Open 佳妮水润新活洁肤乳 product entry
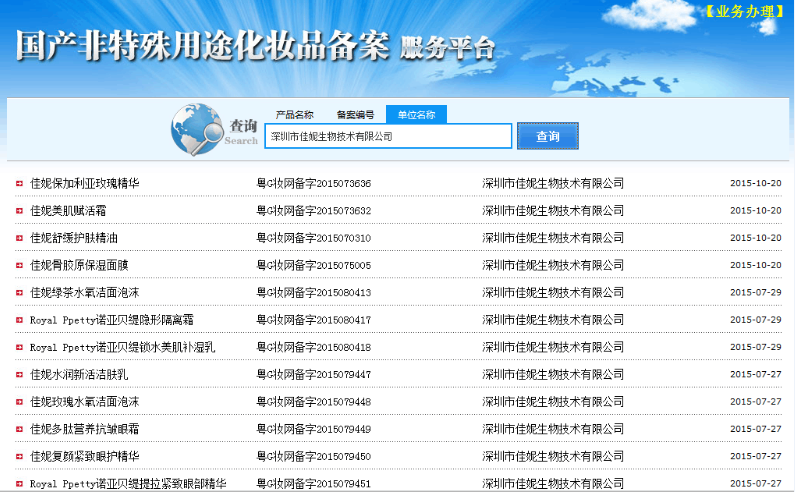Viewport: 795px width, 492px height. (79, 375)
